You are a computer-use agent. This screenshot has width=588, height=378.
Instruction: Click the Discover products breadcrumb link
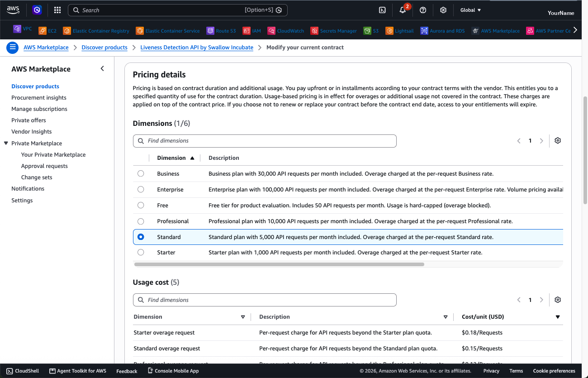coord(104,48)
